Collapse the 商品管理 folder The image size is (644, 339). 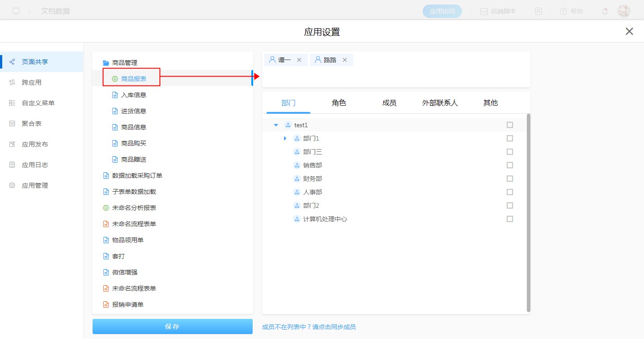click(106, 63)
